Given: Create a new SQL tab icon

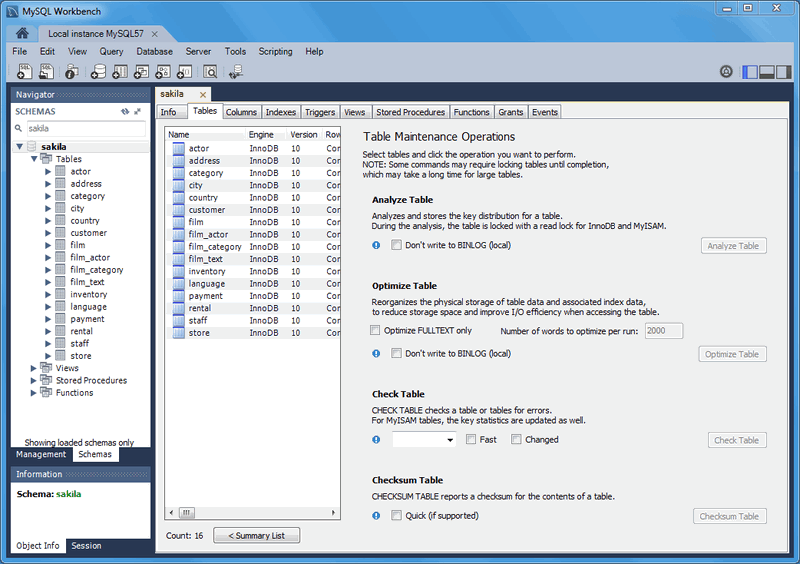Looking at the screenshot, I should (24, 72).
